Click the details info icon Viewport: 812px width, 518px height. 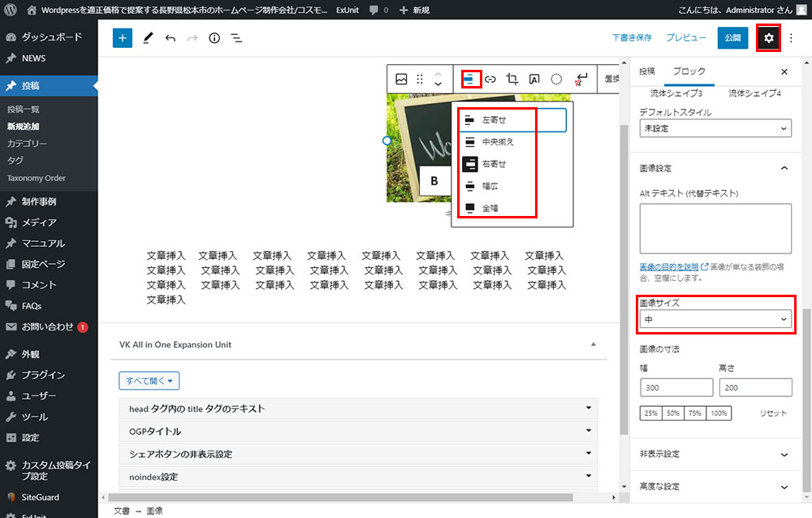tap(214, 38)
